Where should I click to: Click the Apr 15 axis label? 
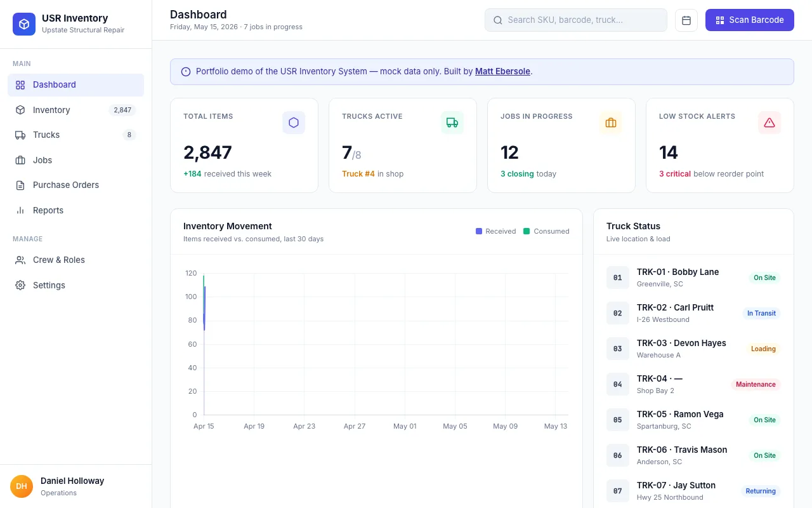[204, 426]
